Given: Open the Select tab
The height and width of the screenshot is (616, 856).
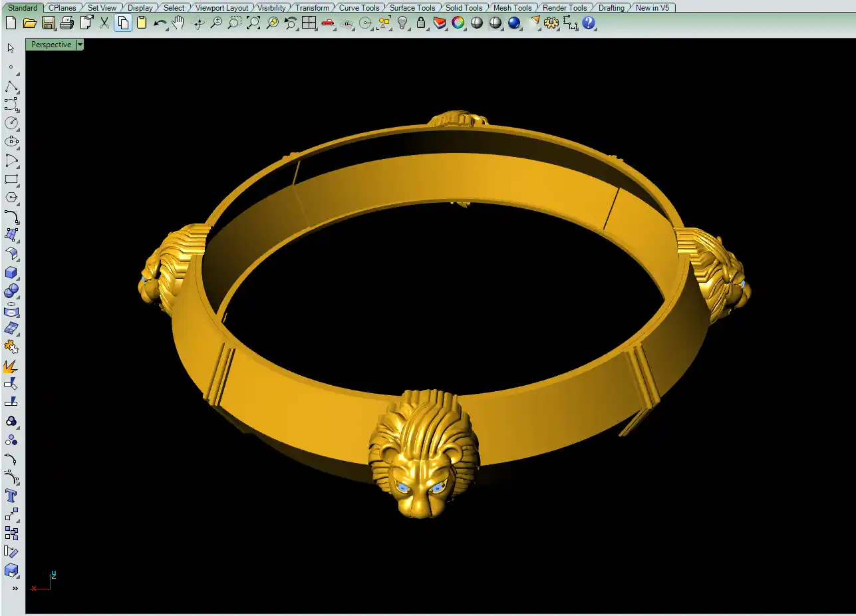Looking at the screenshot, I should tap(174, 7).
